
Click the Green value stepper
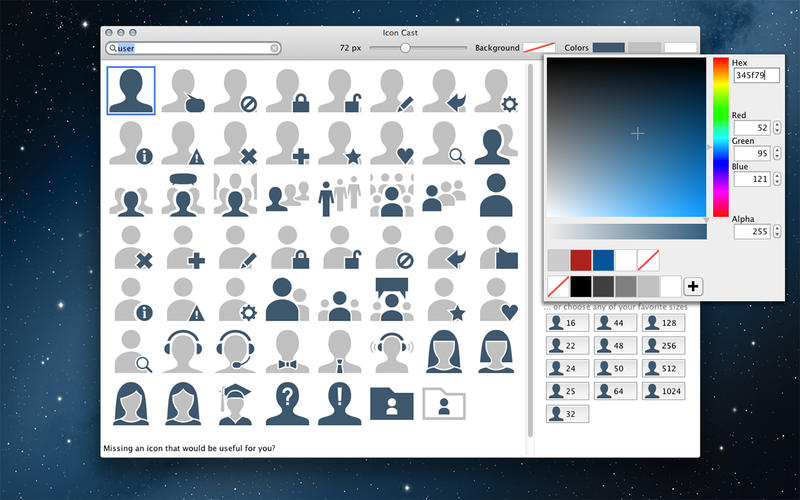(x=777, y=153)
